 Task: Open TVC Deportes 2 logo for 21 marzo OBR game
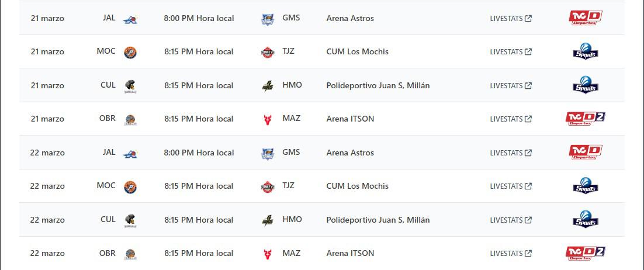586,119
